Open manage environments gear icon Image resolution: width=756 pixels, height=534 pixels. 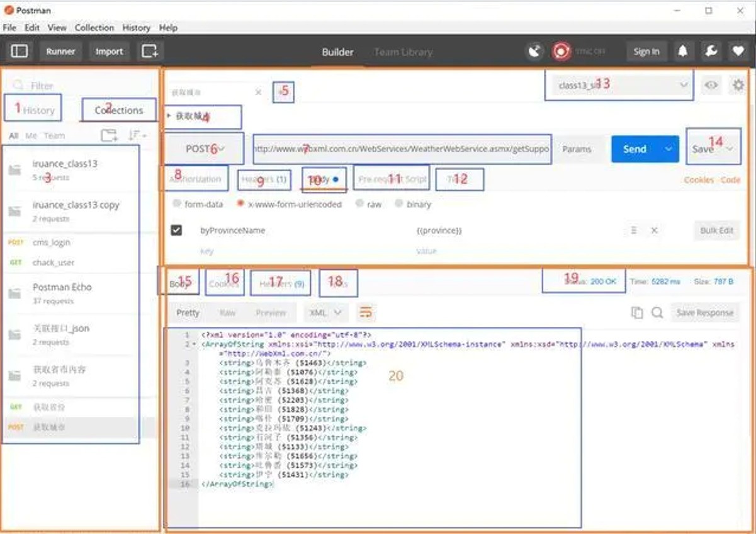coord(738,85)
